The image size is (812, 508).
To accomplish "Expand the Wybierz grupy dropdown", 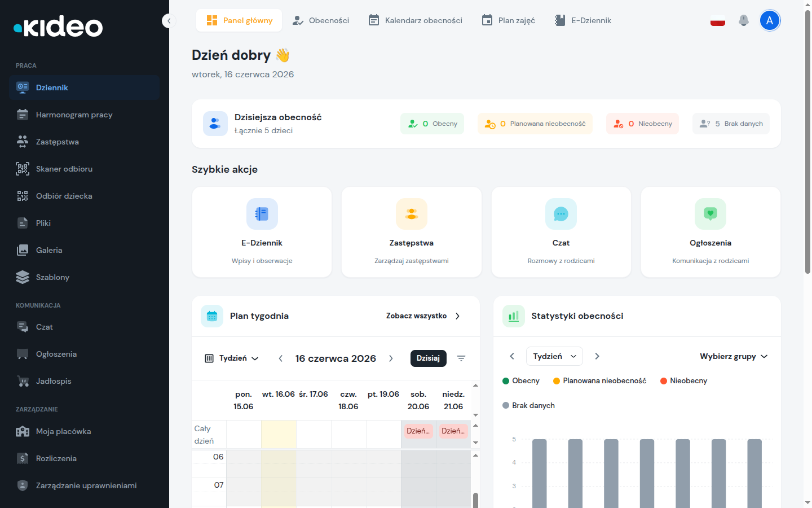I will [734, 356].
